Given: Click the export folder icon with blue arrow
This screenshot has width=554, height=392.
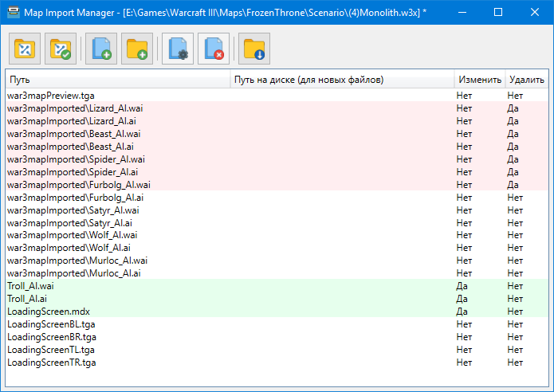Looking at the screenshot, I should tap(254, 49).
